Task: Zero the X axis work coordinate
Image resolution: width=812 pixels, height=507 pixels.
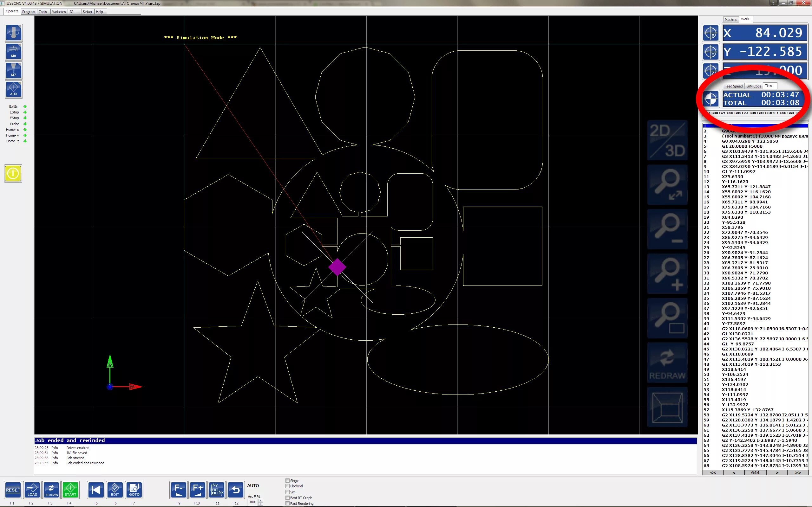Action: [710, 33]
